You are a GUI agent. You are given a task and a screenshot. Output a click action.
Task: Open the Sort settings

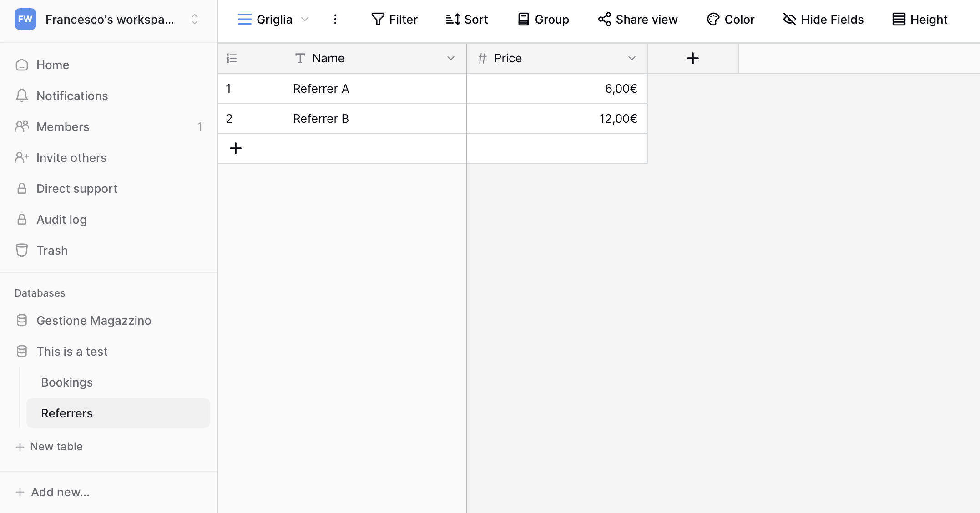pos(466,19)
